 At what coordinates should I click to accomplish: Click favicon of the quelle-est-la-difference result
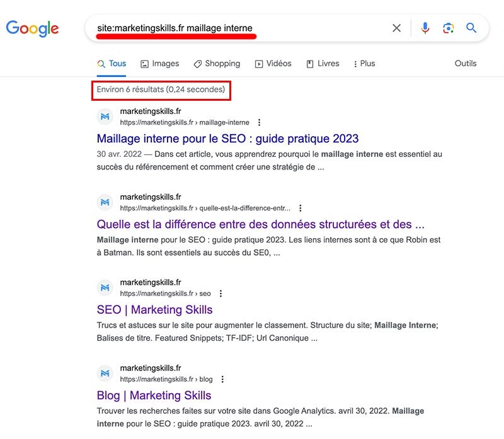coord(105,202)
